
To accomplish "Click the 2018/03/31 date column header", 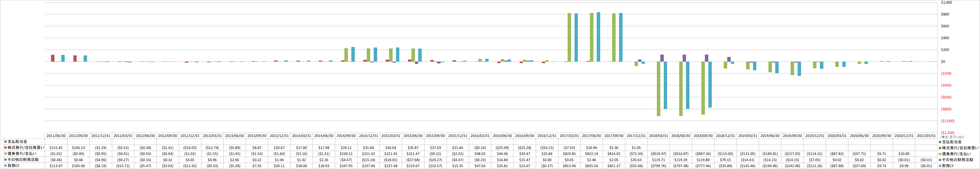I will coord(659,136).
